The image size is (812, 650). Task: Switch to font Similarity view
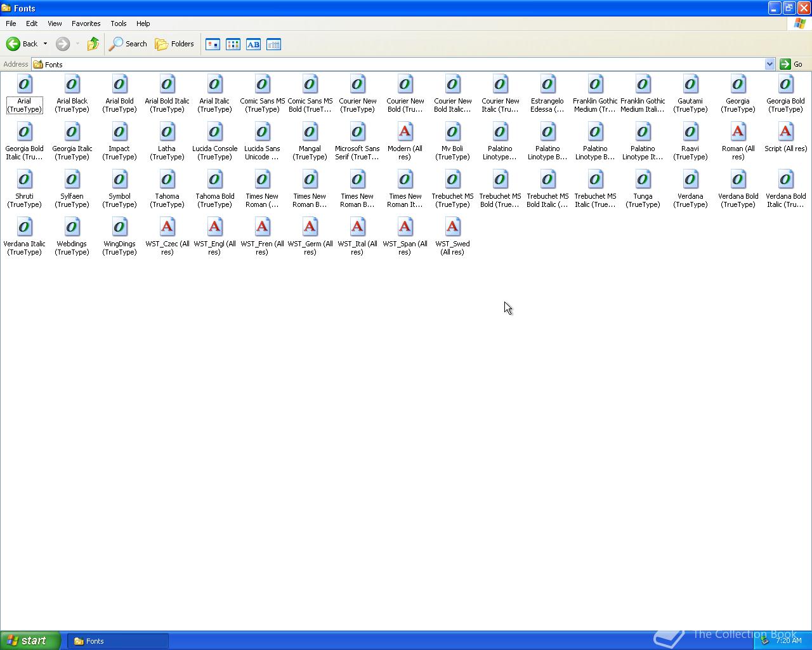coord(253,44)
